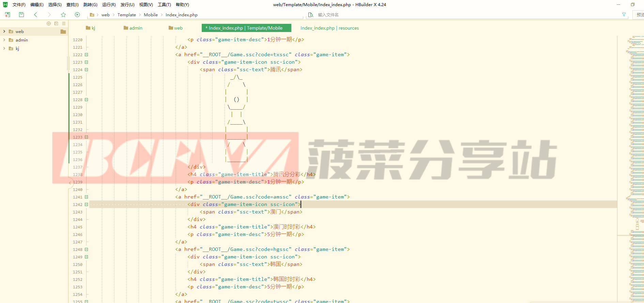Image resolution: width=644 pixels, height=303 pixels.
Task: Click the 预览 preview button
Action: (x=640, y=15)
